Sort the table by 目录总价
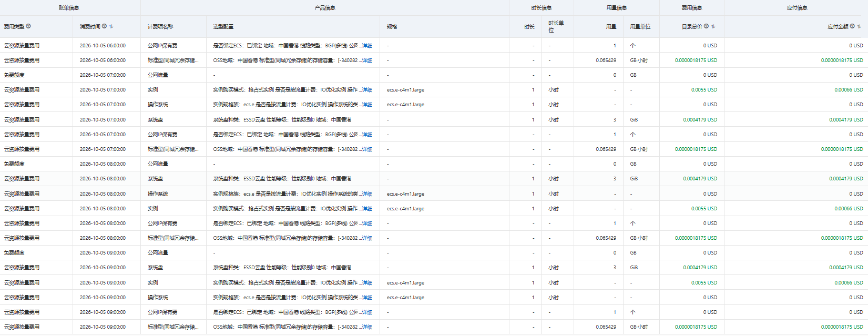The width and height of the screenshot is (868, 336). tap(713, 26)
